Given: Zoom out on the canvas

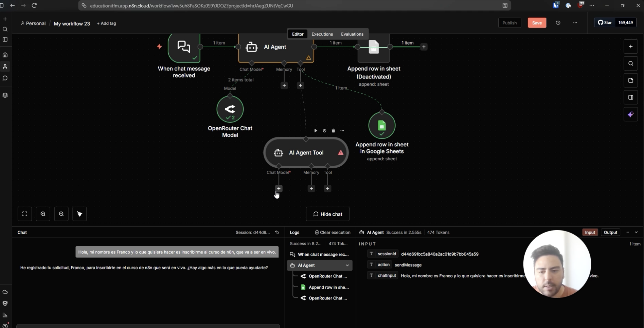Looking at the screenshot, I should point(61,214).
